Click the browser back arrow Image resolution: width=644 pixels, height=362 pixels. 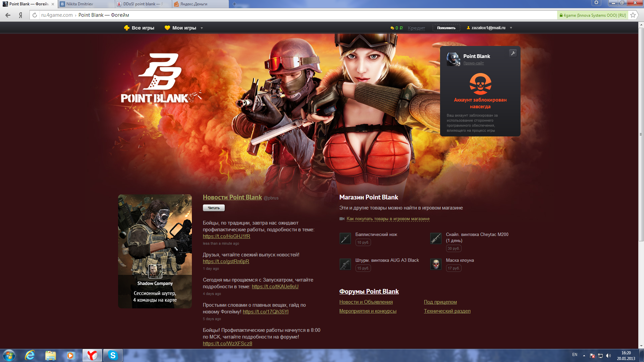point(8,15)
